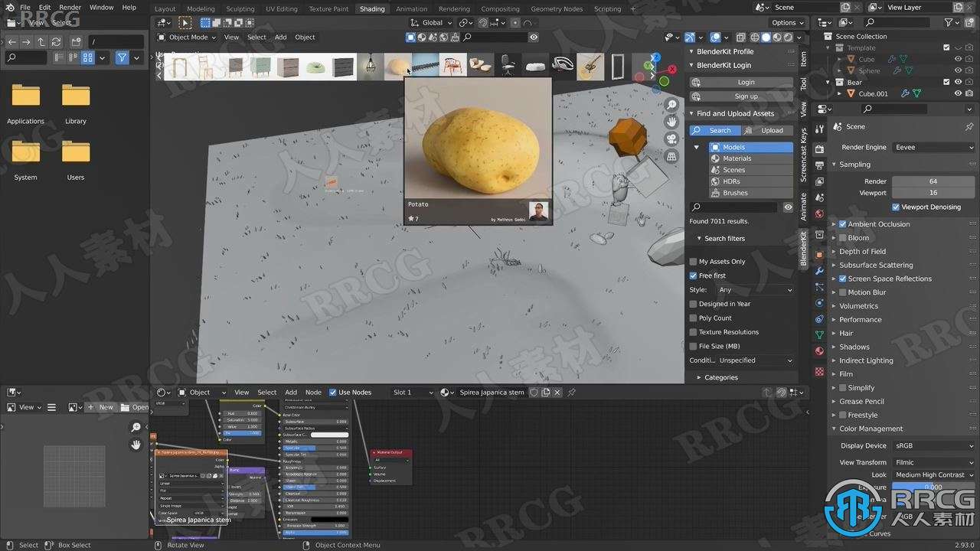980x551 pixels.
Task: Select solid viewport shading mode
Action: 766,37
